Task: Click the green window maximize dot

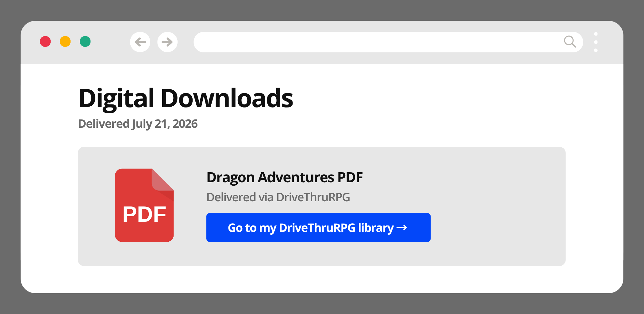Action: coord(85,42)
